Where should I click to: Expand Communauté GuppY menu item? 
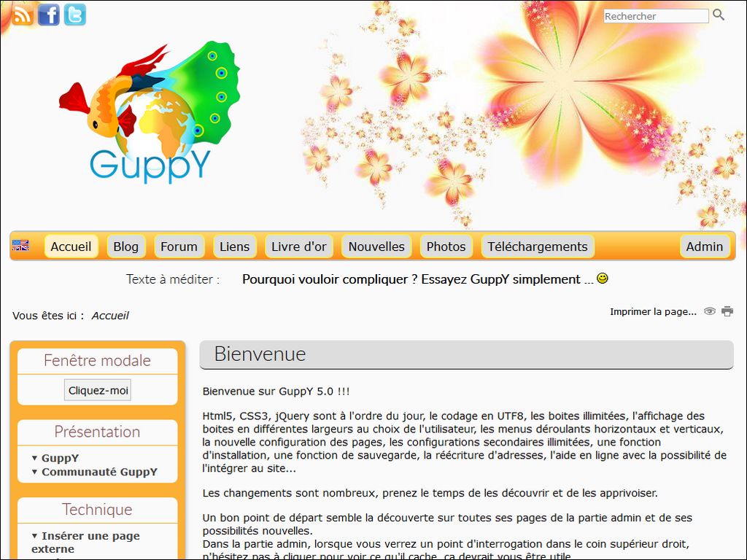click(x=99, y=472)
